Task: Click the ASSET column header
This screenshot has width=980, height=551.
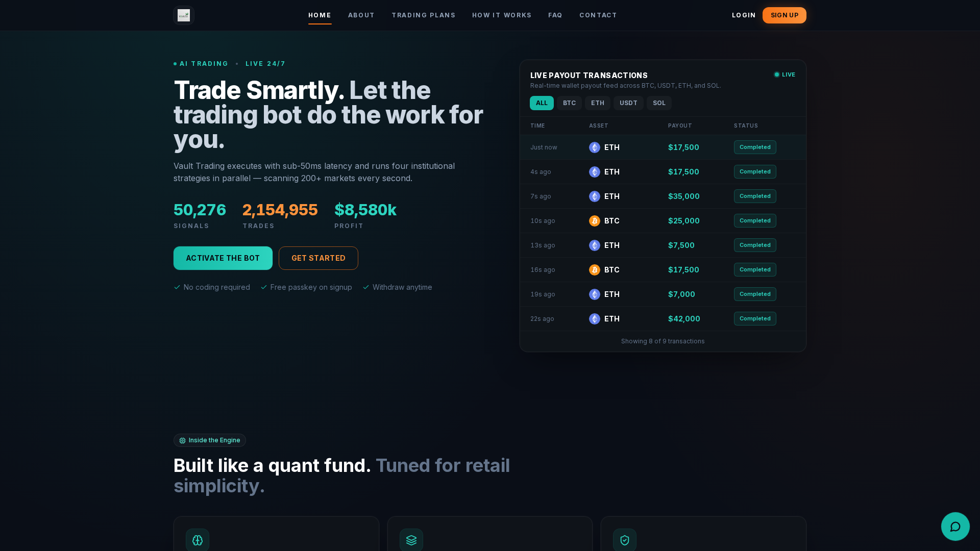Action: click(x=599, y=126)
